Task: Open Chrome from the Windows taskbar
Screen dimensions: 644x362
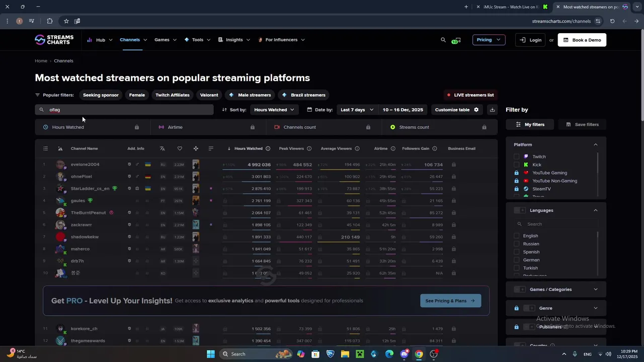Action: (x=419, y=354)
